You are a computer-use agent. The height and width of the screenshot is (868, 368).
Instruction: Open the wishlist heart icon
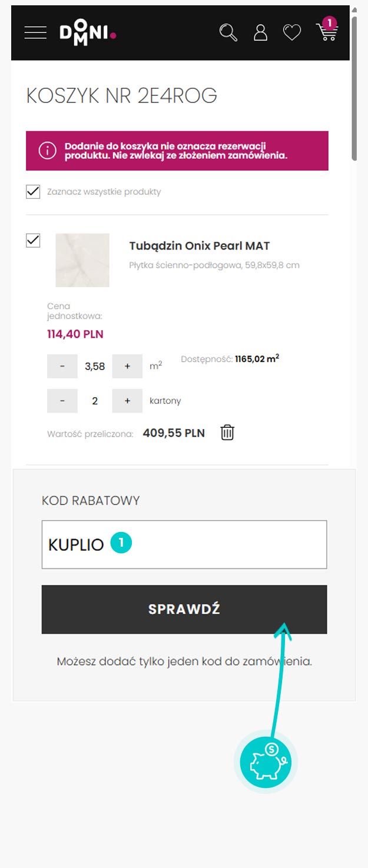(292, 32)
